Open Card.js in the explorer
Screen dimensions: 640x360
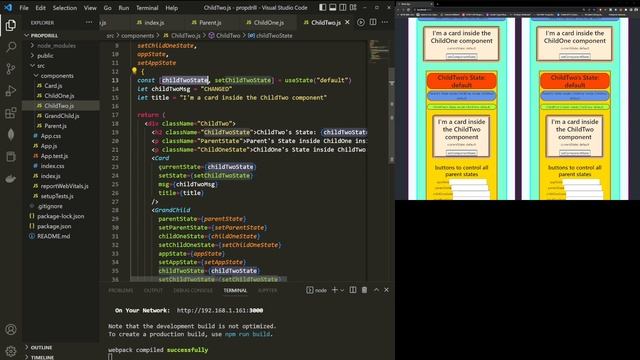coord(53,86)
